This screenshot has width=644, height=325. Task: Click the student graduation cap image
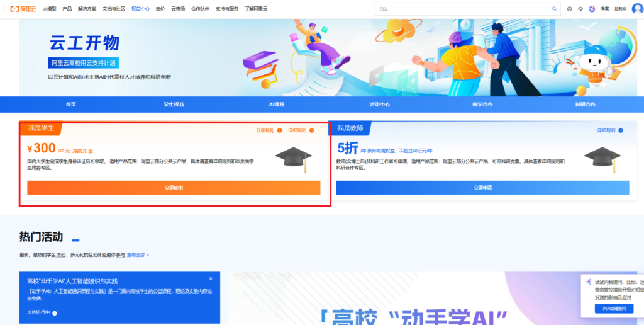294,159
